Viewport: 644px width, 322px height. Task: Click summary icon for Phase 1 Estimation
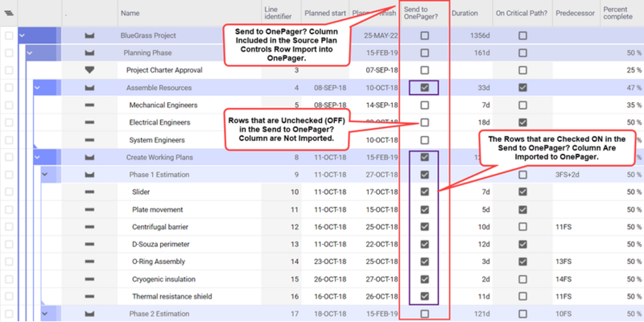click(x=89, y=175)
